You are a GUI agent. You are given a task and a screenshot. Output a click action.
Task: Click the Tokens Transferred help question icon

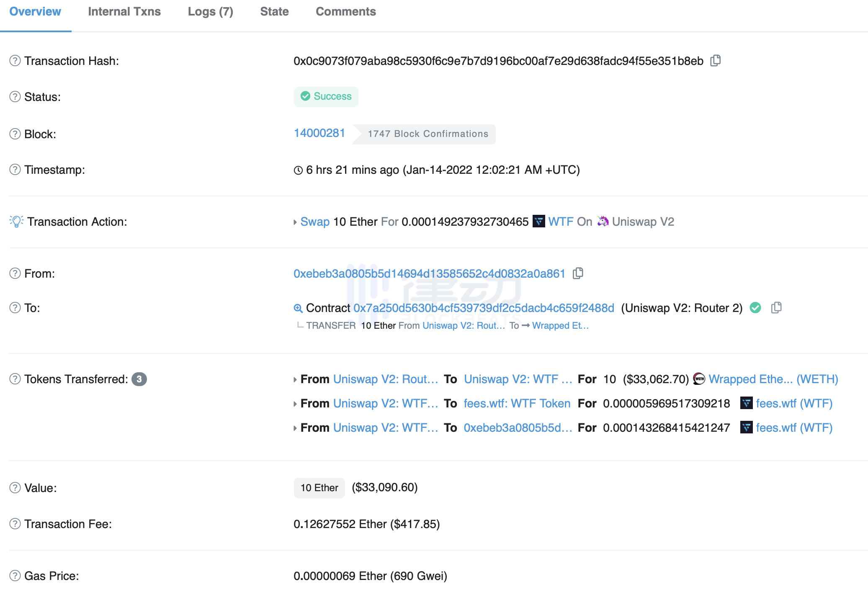(x=15, y=379)
